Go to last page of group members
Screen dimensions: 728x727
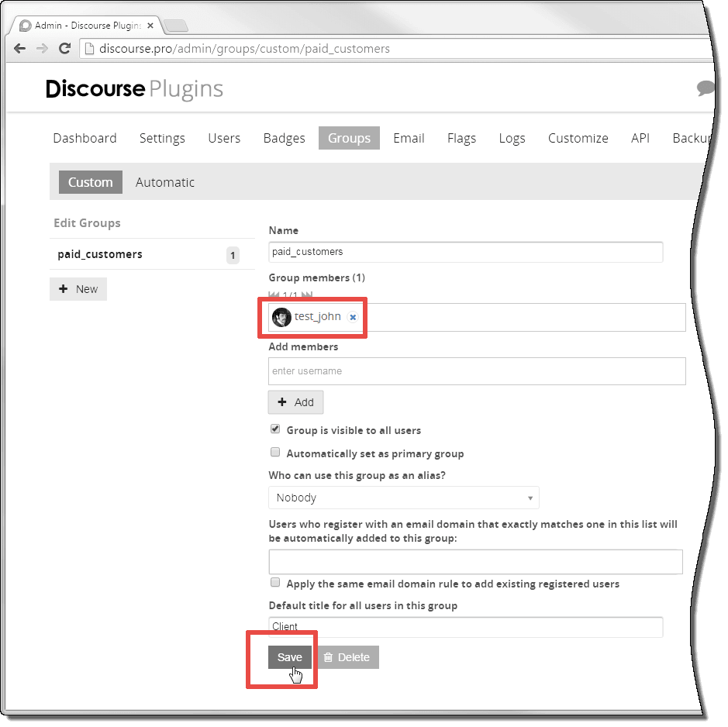(x=307, y=295)
